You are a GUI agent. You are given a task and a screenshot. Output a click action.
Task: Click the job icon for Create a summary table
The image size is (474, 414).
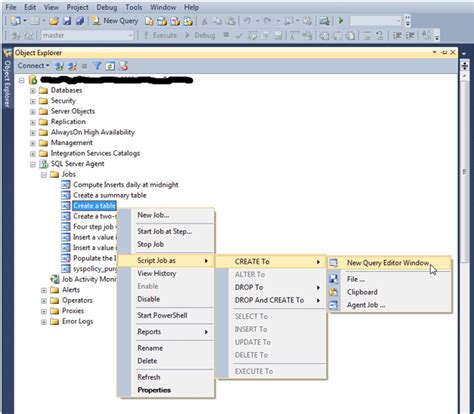point(66,195)
